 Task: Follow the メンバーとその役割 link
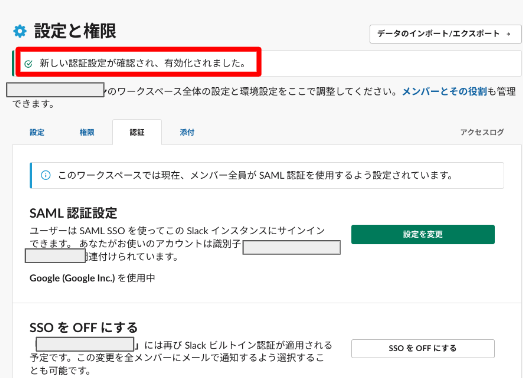tap(445, 91)
